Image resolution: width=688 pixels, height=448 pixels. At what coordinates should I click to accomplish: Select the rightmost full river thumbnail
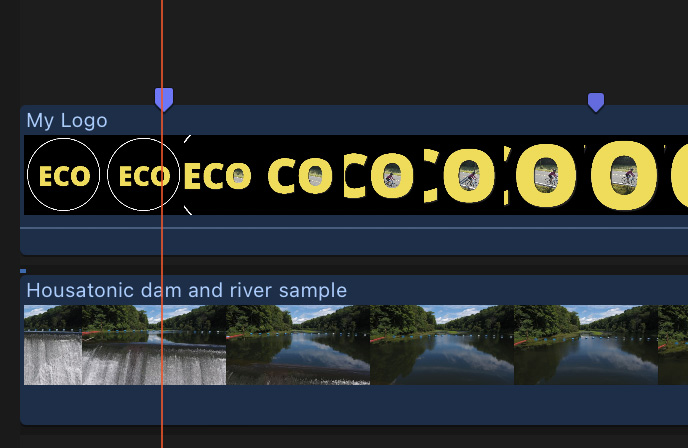coord(586,345)
